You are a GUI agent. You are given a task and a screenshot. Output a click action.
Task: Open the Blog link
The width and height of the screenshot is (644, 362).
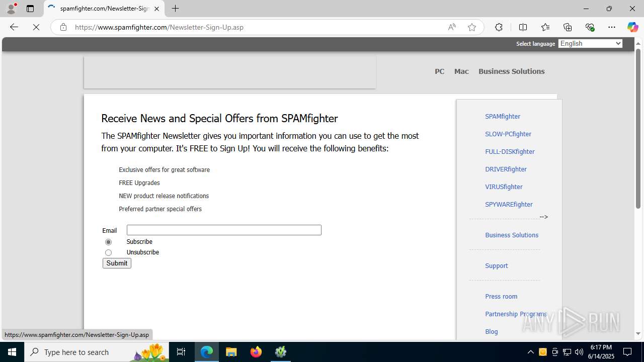[492, 331]
